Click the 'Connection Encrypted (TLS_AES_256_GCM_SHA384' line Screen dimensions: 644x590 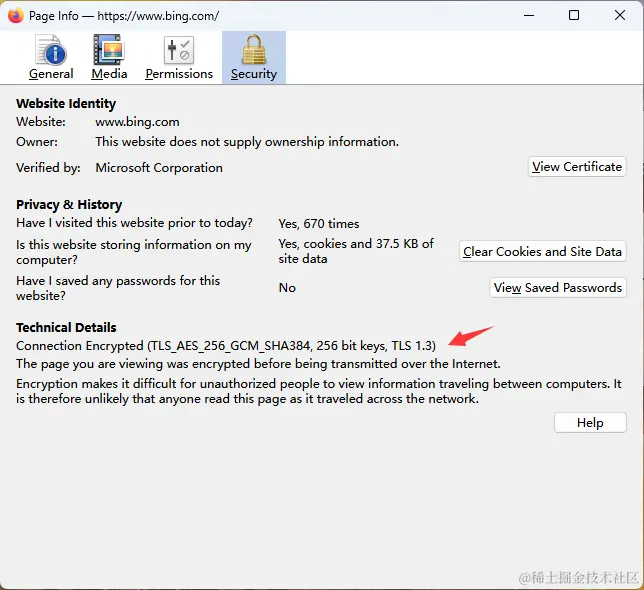click(x=226, y=346)
